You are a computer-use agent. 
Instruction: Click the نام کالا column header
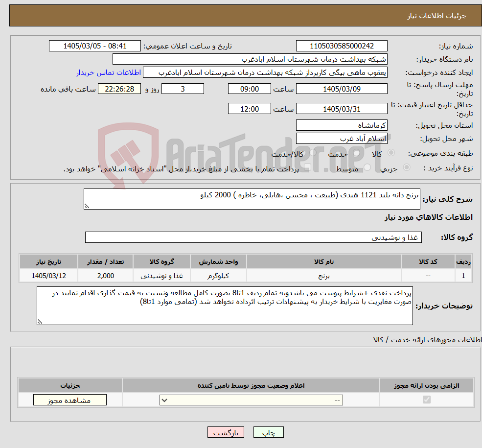[x=323, y=261]
